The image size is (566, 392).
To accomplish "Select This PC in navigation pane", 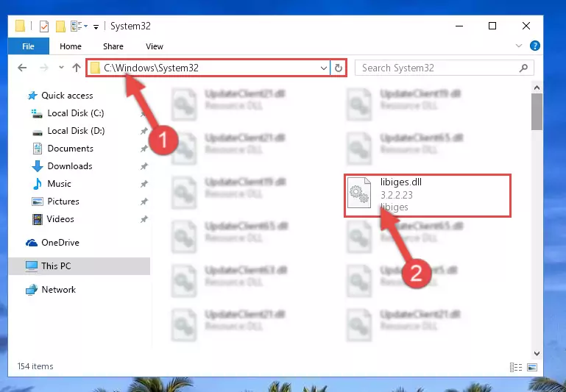I will [x=79, y=266].
